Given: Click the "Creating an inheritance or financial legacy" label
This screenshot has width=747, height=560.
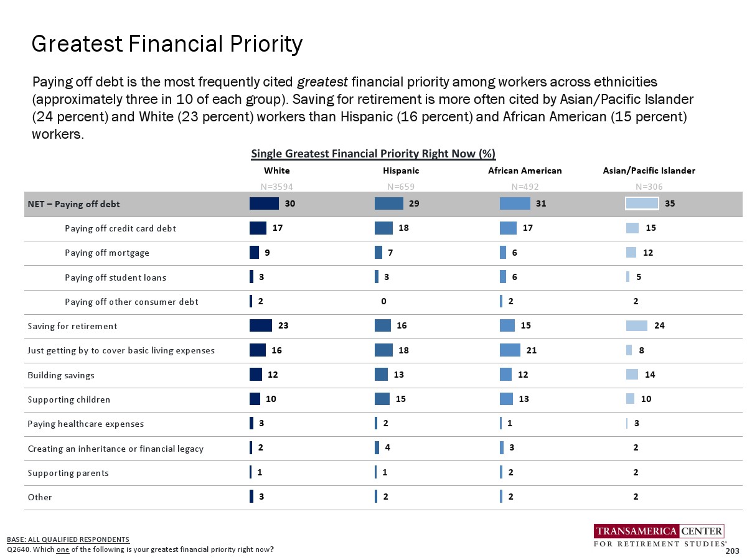Looking at the screenshot, I should (116, 449).
